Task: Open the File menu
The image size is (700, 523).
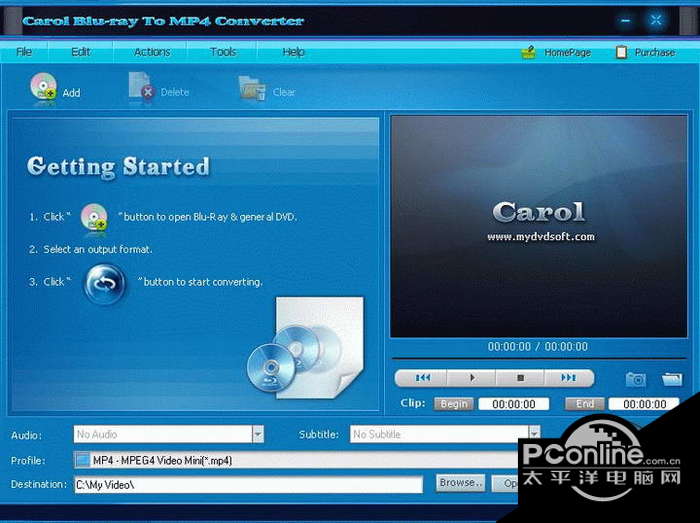Action: click(x=24, y=52)
